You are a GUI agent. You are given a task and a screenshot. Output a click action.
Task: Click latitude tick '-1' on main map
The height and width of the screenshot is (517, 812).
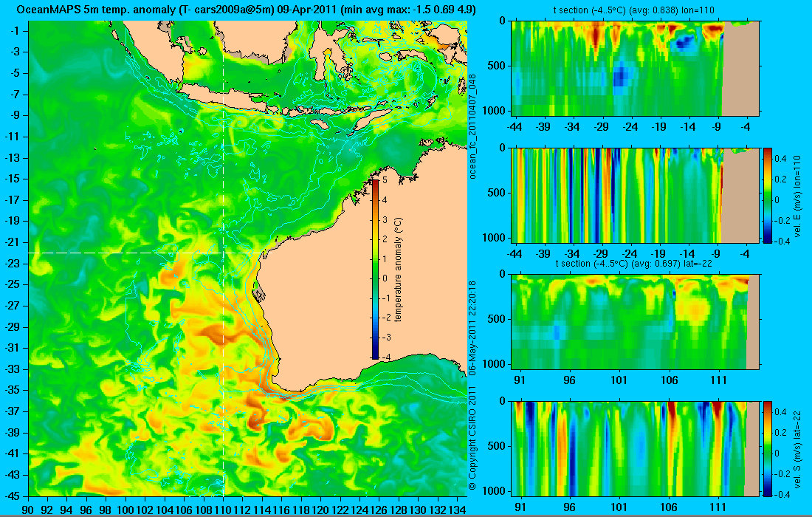coord(14,31)
